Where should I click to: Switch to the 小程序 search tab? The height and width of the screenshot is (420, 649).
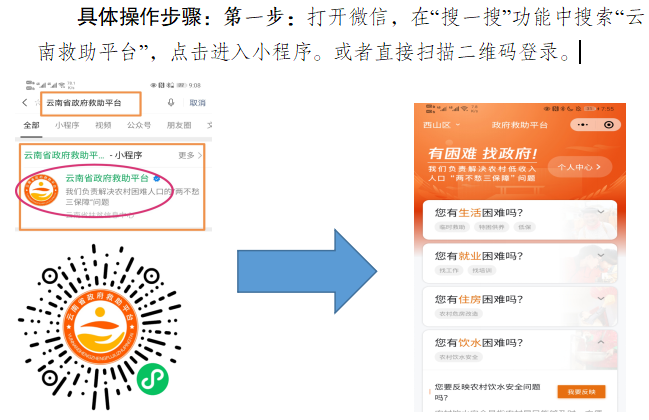pos(67,125)
